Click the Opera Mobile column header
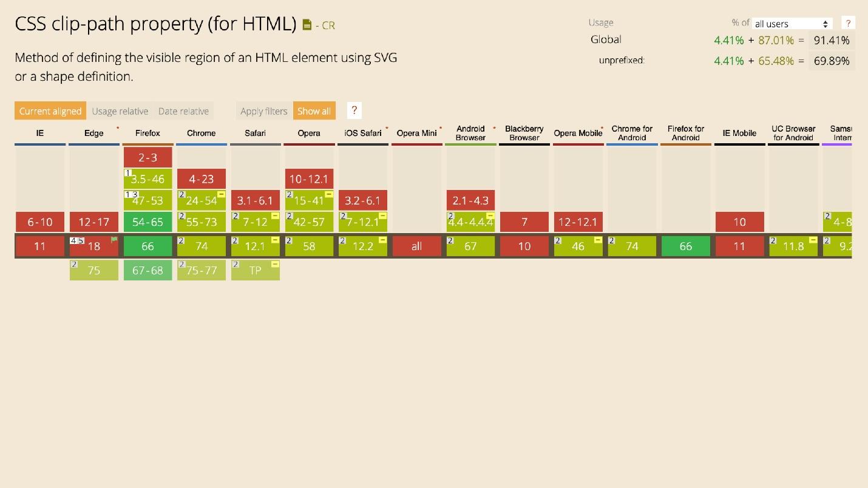This screenshot has height=488, width=868. (x=578, y=133)
